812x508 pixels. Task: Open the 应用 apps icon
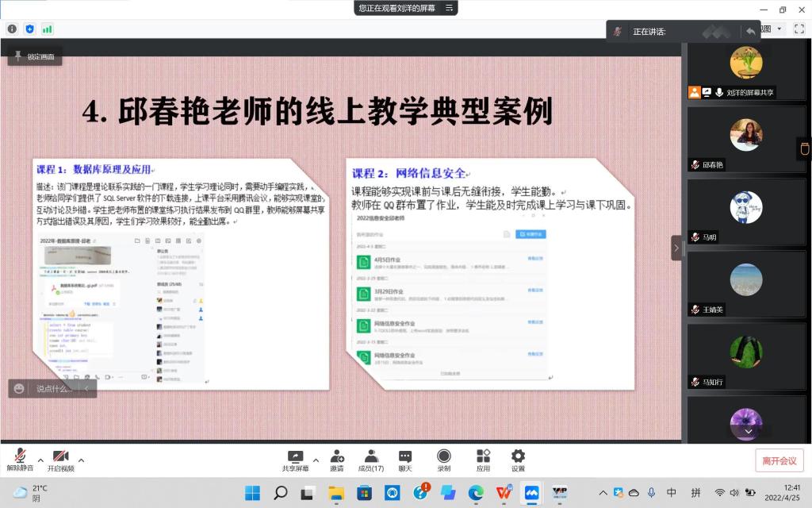[x=483, y=460]
